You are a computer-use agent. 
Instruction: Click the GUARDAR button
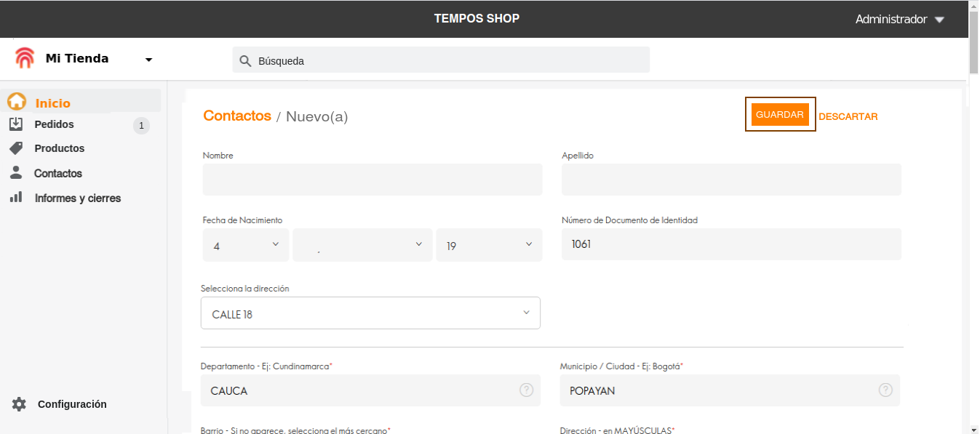(779, 115)
